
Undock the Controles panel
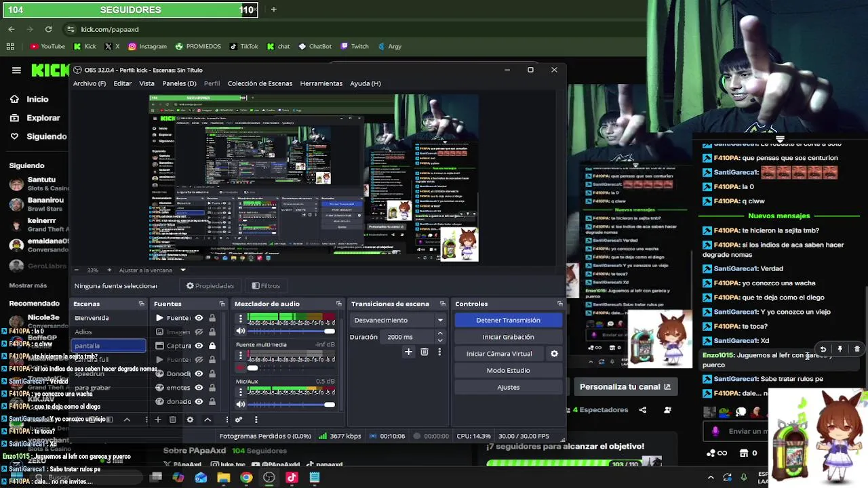(559, 304)
